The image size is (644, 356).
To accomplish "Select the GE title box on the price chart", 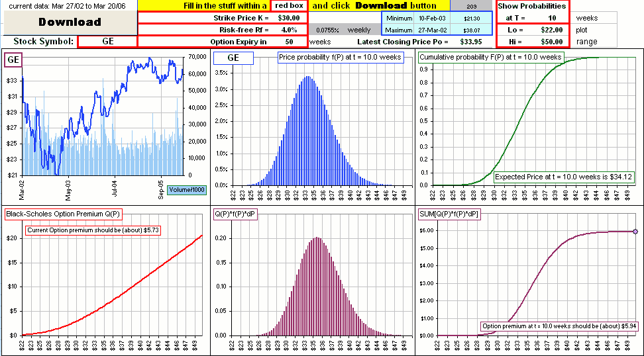I will pyautogui.click(x=13, y=60).
